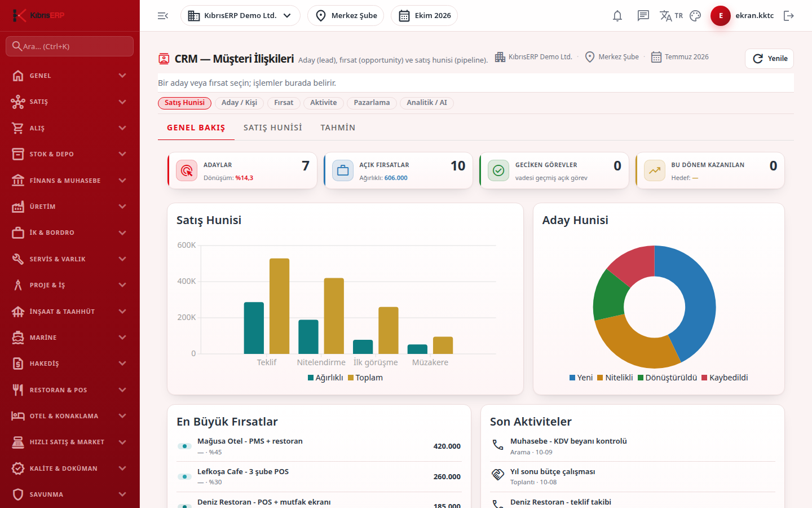The image size is (812, 508).
Task: Log out using exit icon
Action: tap(789, 16)
